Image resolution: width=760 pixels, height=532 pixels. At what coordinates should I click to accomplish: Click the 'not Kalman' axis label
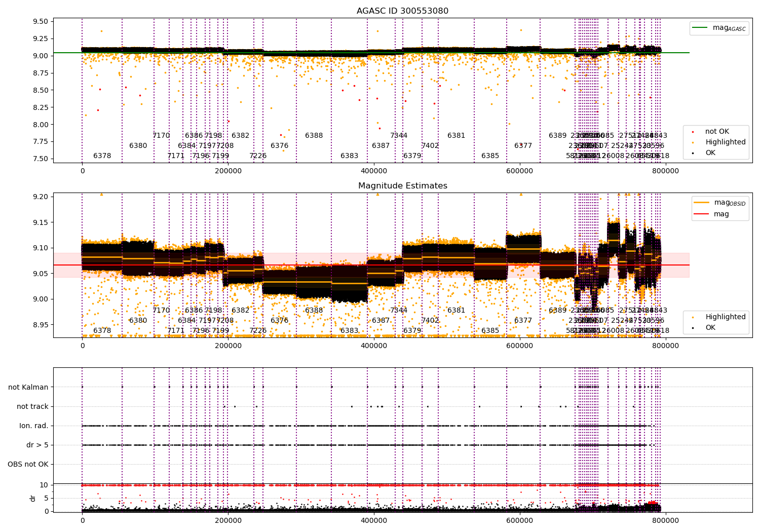(28, 387)
